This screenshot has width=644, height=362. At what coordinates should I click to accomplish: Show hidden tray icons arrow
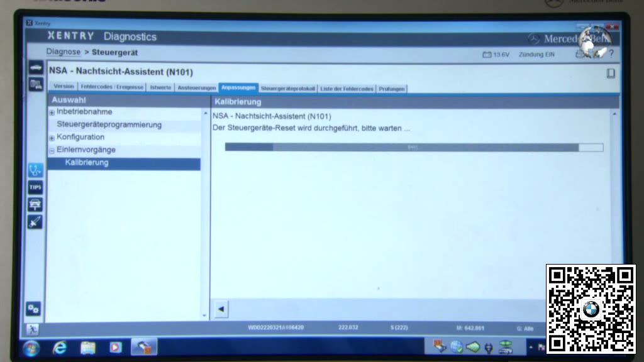(x=531, y=347)
